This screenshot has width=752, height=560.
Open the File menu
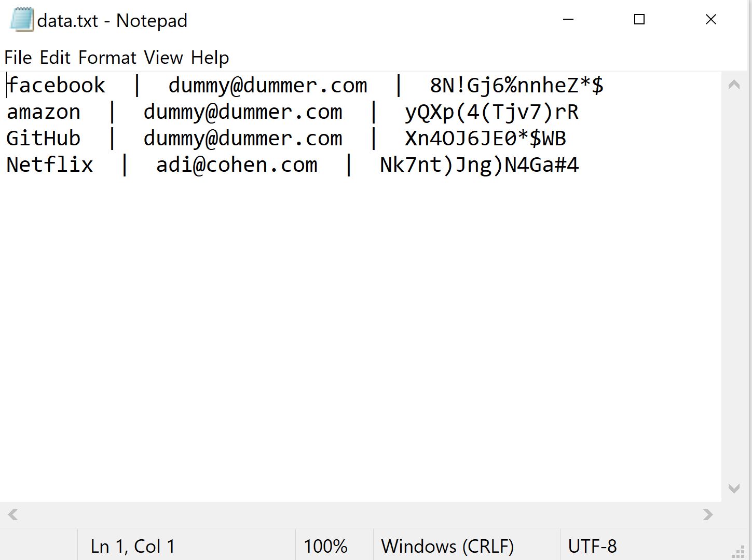17,57
